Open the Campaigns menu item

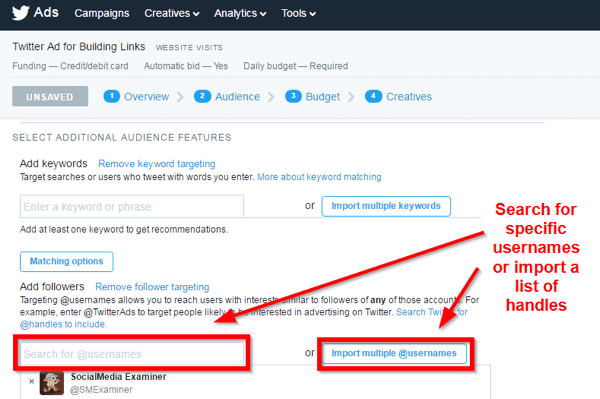point(102,13)
